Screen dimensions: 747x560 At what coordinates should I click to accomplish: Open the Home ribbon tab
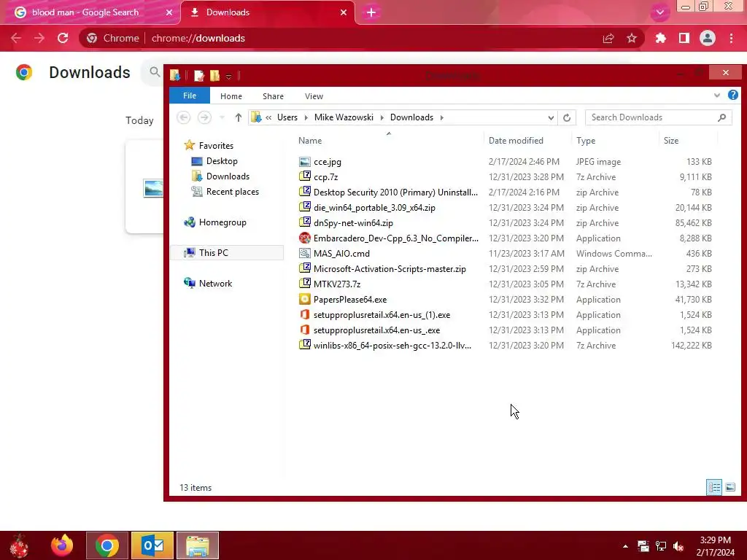231,96
